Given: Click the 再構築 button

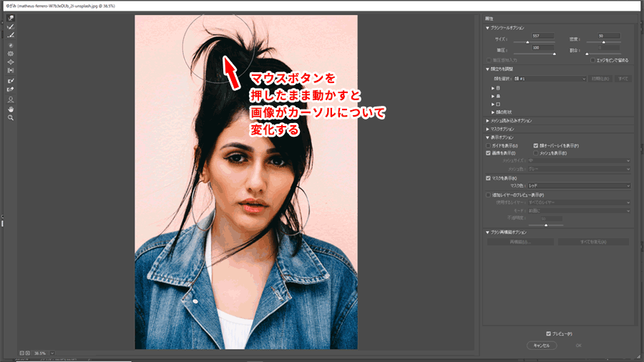Looking at the screenshot, I should coord(520,242).
